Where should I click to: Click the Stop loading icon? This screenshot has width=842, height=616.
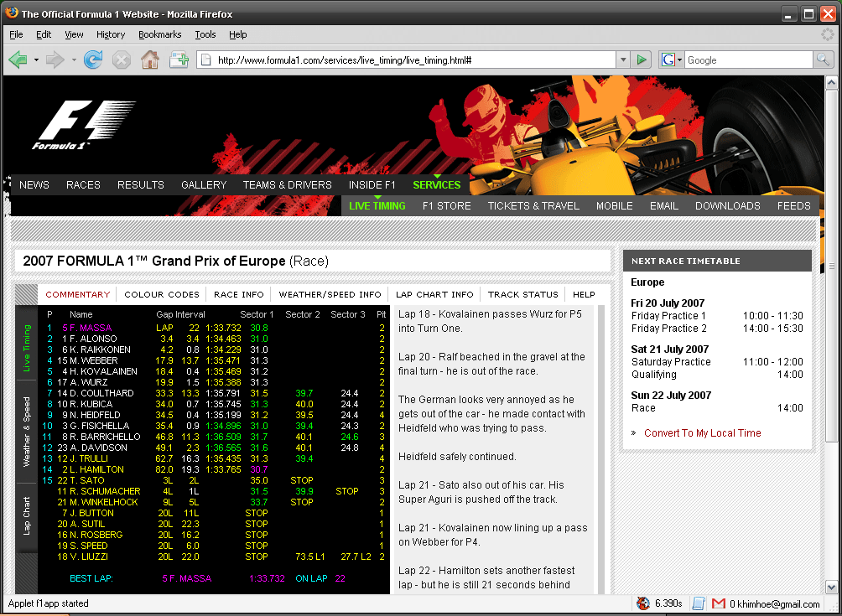click(x=120, y=60)
